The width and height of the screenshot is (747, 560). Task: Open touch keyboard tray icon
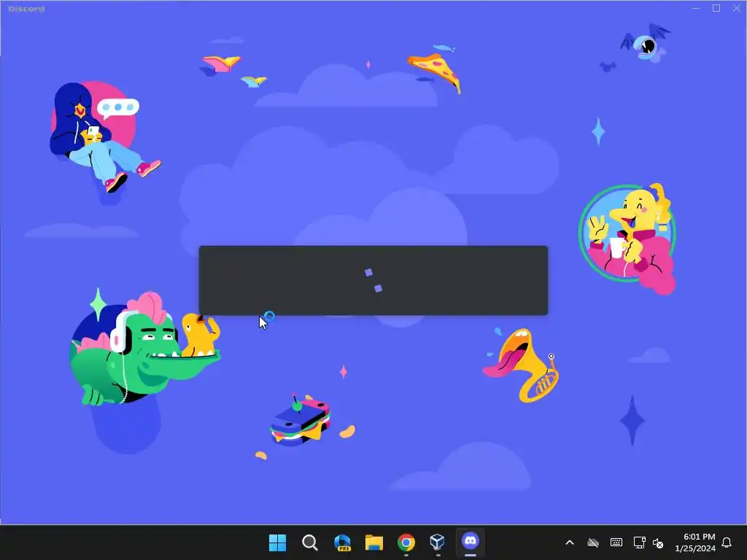(x=616, y=542)
